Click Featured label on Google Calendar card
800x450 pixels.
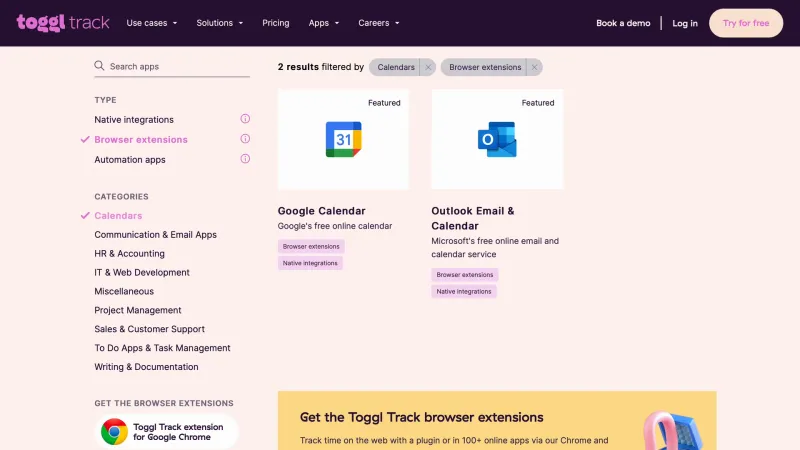coord(384,103)
